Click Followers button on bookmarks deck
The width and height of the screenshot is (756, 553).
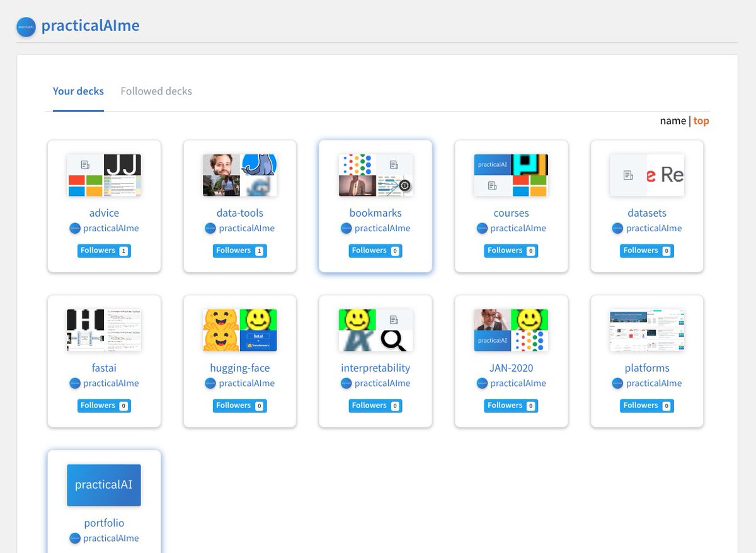pyautogui.click(x=375, y=251)
